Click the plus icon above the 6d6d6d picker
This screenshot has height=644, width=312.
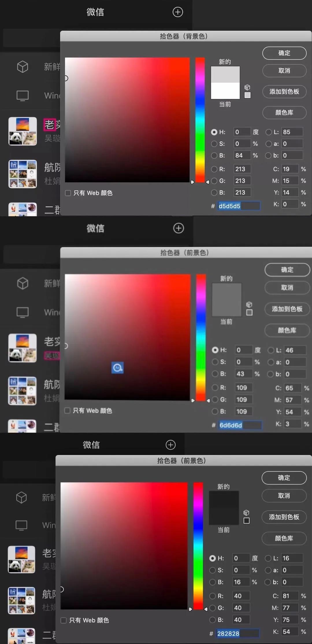pyautogui.click(x=179, y=228)
